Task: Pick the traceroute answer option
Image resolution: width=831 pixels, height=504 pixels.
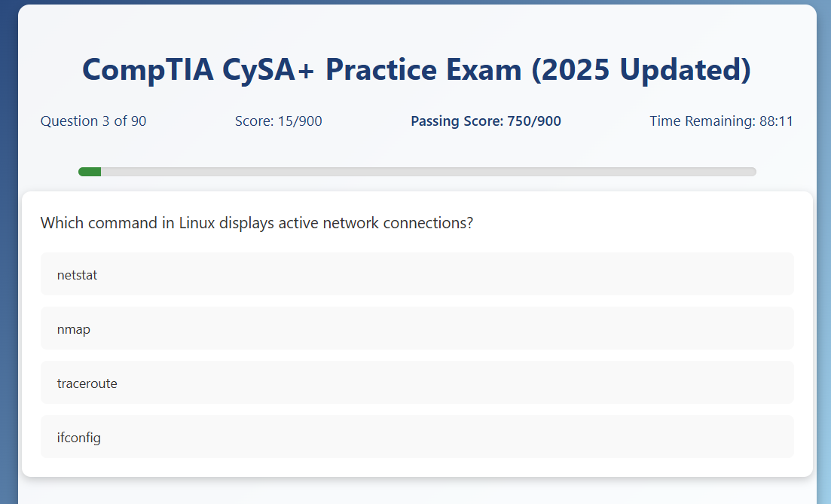Action: tap(417, 383)
